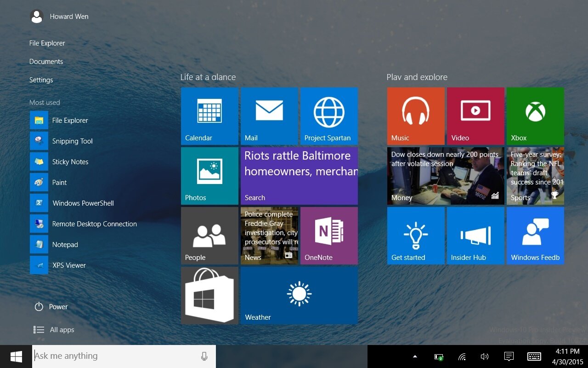Image resolution: width=588 pixels, height=368 pixels.
Task: Open the notifications action center icon
Action: tap(509, 356)
